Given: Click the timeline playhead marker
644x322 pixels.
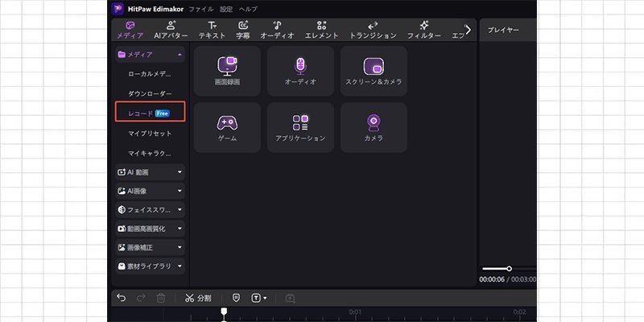Looking at the screenshot, I should [x=224, y=313].
